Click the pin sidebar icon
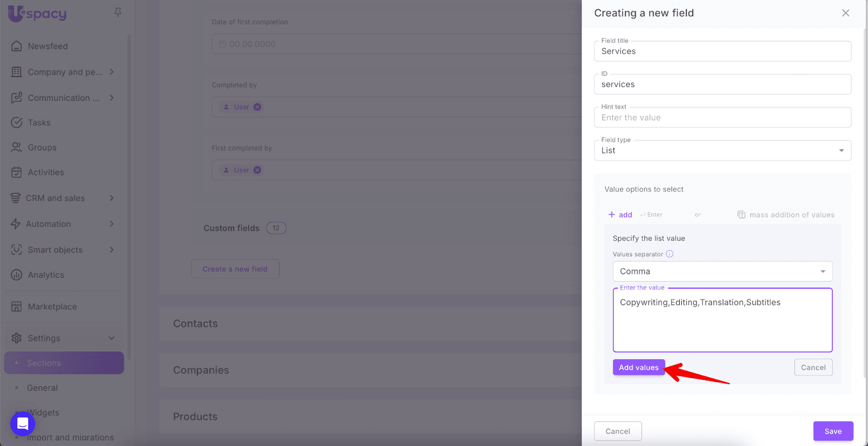Image resolution: width=868 pixels, height=446 pixels. tap(118, 12)
